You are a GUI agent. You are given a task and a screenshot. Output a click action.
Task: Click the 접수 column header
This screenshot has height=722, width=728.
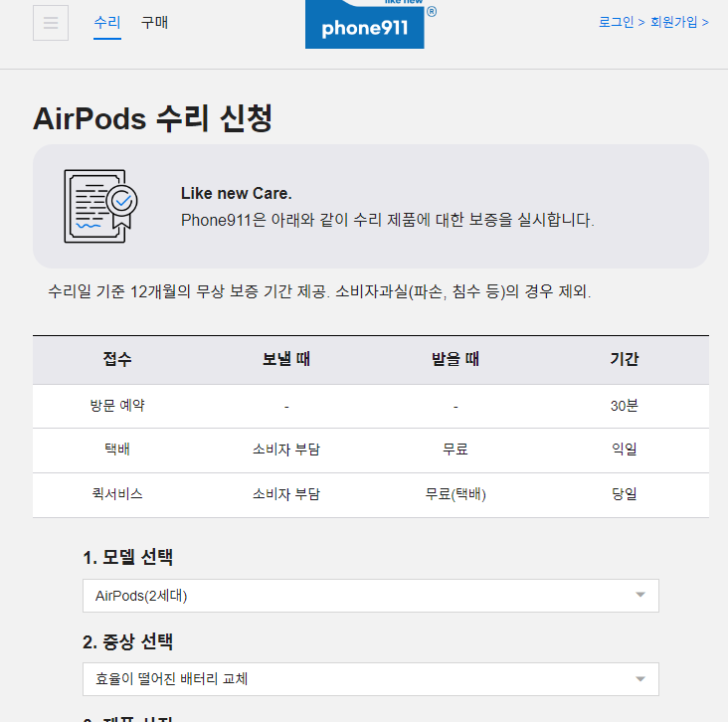(x=117, y=359)
